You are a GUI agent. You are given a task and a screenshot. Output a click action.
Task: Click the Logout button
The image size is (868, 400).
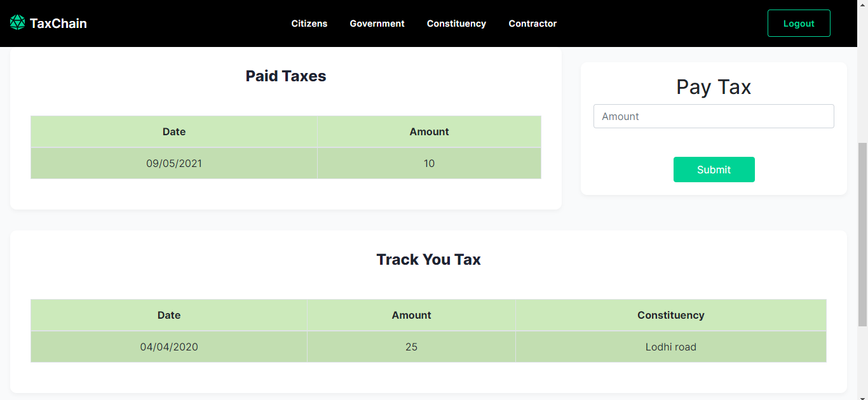pyautogui.click(x=799, y=23)
